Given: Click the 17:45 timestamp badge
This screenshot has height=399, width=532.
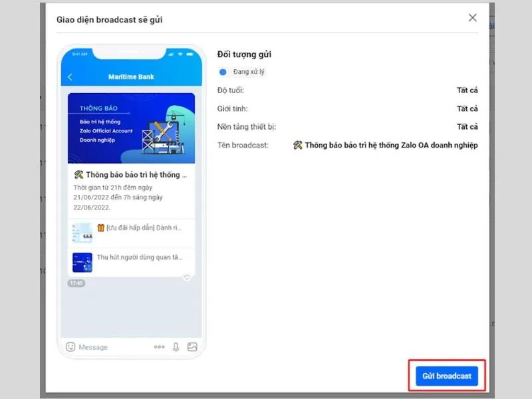Looking at the screenshot, I should tap(76, 283).
